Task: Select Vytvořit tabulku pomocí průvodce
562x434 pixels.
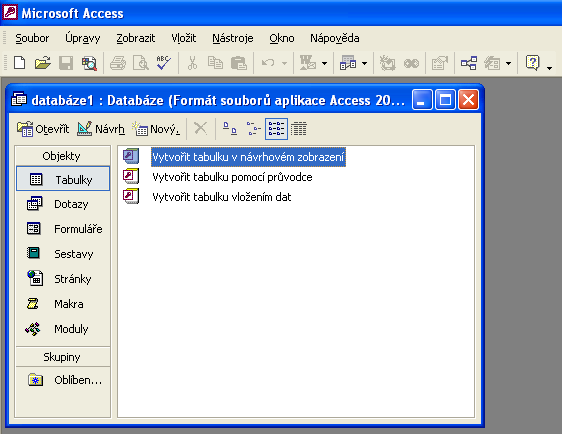Action: 232,177
